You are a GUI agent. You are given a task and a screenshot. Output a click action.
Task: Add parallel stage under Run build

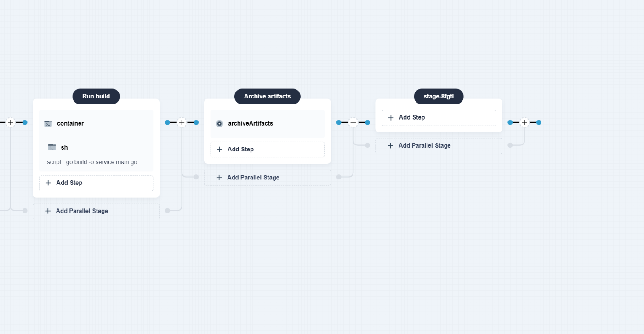coord(96,211)
